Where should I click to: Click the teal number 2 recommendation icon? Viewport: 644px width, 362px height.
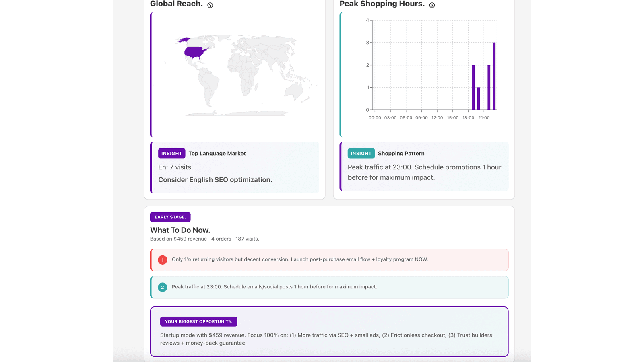point(163,288)
